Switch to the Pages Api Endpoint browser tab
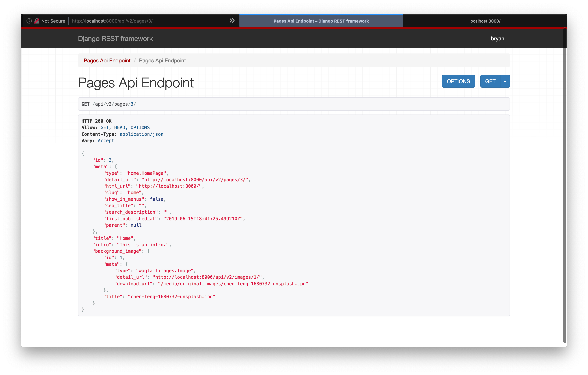This screenshot has height=375, width=588. (321, 21)
